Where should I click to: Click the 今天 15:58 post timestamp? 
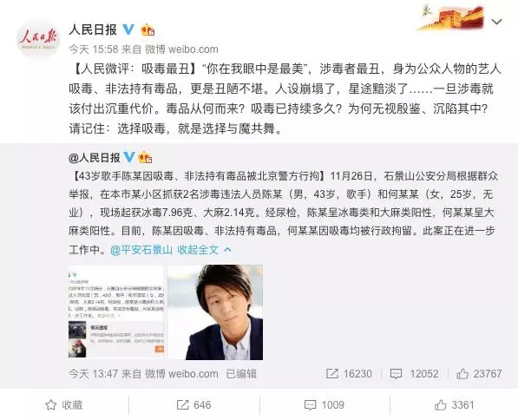pos(94,49)
